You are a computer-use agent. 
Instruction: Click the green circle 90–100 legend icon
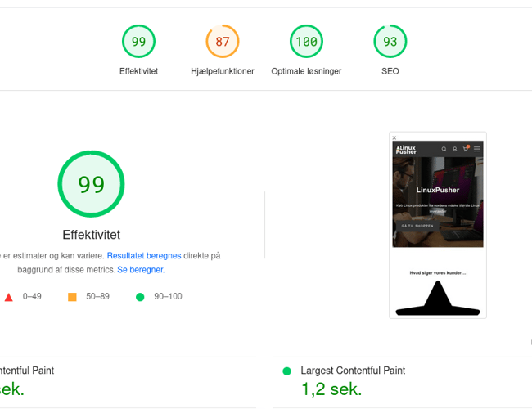139,297
